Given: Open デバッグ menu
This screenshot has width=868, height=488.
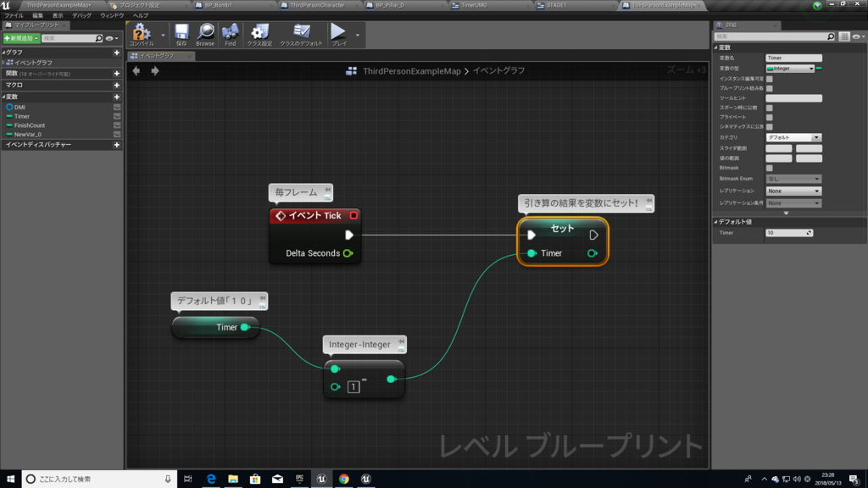Looking at the screenshot, I should coord(82,15).
